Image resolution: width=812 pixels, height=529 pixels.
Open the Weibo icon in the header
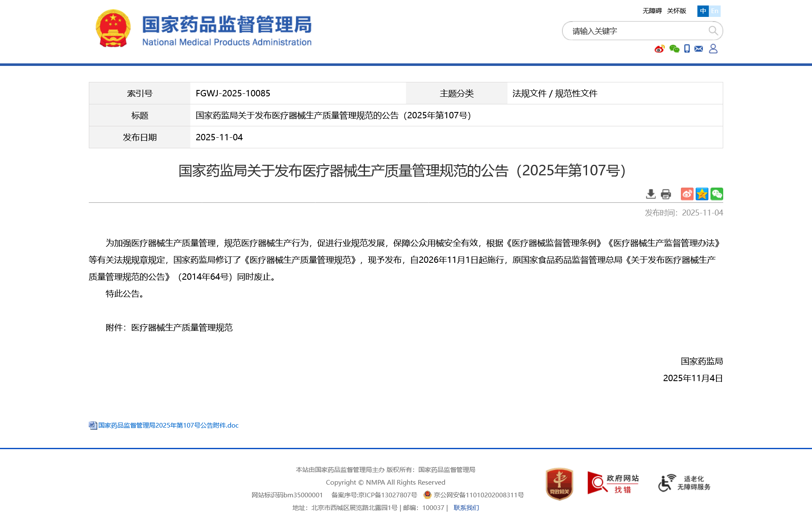click(659, 49)
